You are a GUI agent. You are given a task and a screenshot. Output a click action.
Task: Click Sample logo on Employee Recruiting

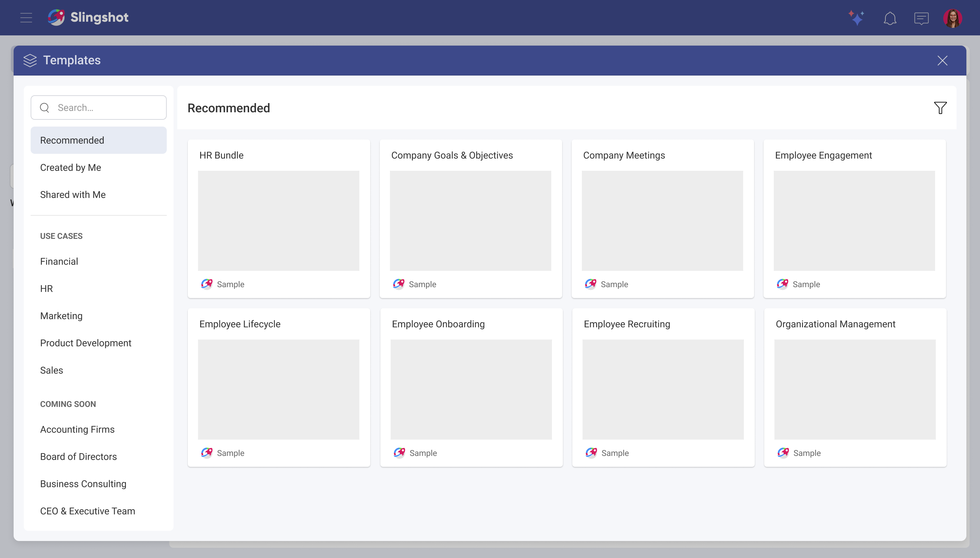[591, 453]
